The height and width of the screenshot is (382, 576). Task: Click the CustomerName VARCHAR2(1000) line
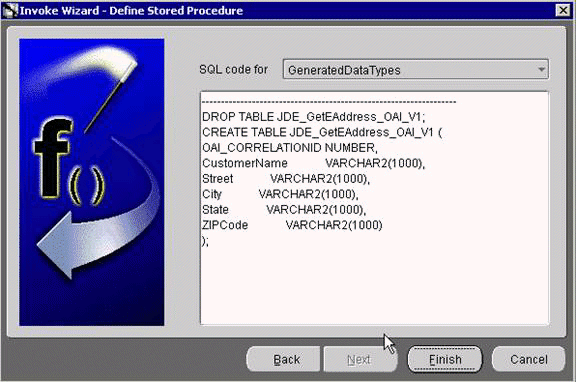click(313, 163)
